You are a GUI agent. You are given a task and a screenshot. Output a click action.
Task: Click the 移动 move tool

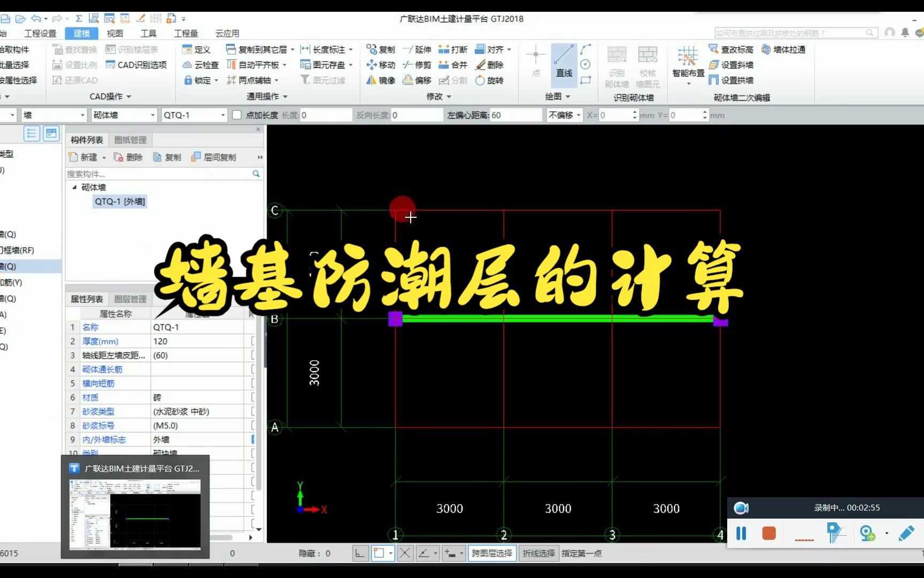(381, 65)
